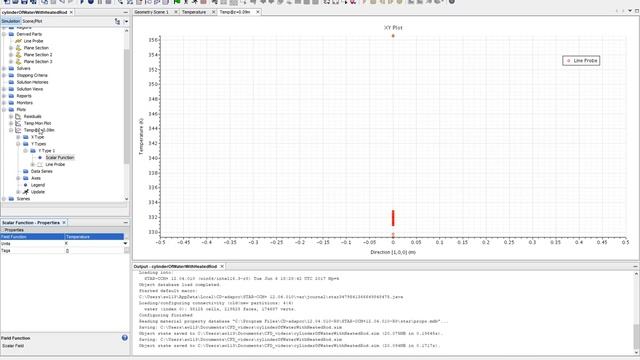Click the tree view options icon beside Scene/Plot

tap(117, 21)
